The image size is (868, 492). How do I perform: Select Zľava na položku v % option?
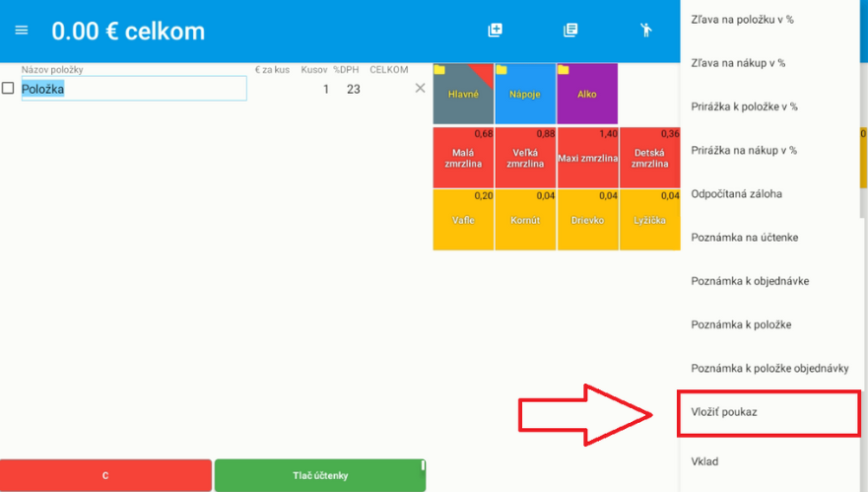point(743,20)
